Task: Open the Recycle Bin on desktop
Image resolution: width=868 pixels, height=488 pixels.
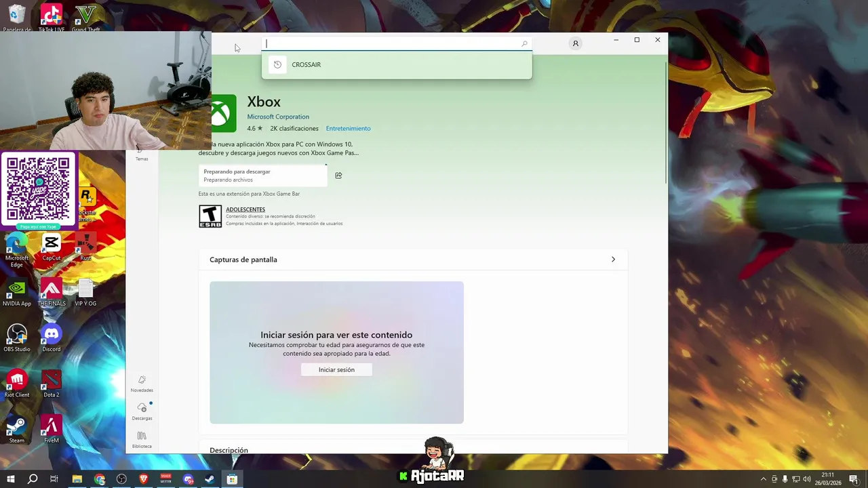Action: [17, 18]
